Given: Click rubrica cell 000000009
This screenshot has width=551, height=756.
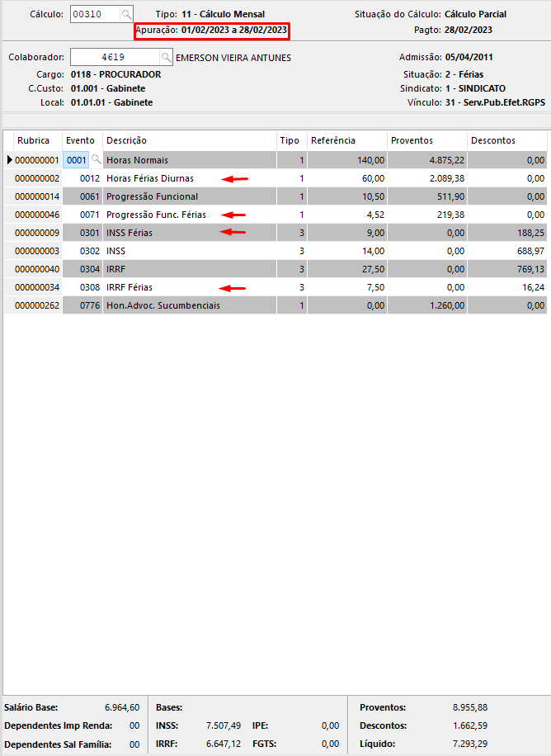Looking at the screenshot, I should [37, 233].
